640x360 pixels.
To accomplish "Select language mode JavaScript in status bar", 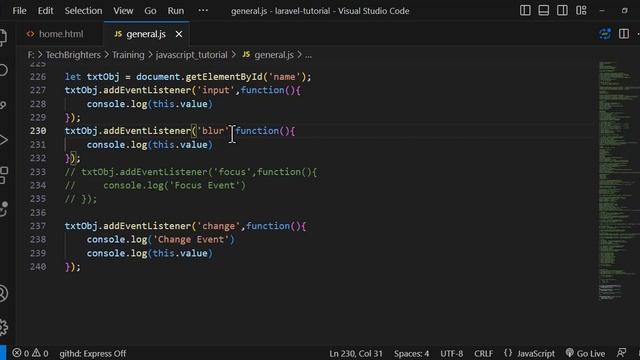I will 536,353.
